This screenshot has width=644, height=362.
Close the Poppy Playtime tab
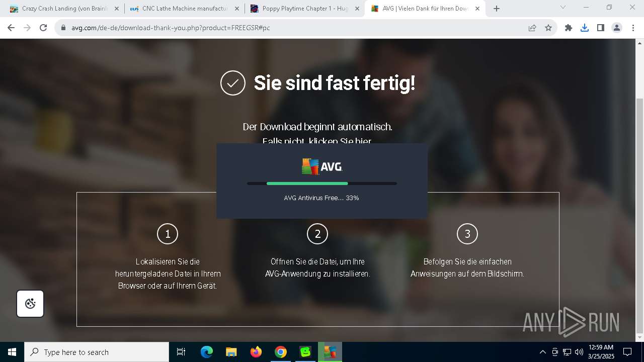pyautogui.click(x=357, y=9)
